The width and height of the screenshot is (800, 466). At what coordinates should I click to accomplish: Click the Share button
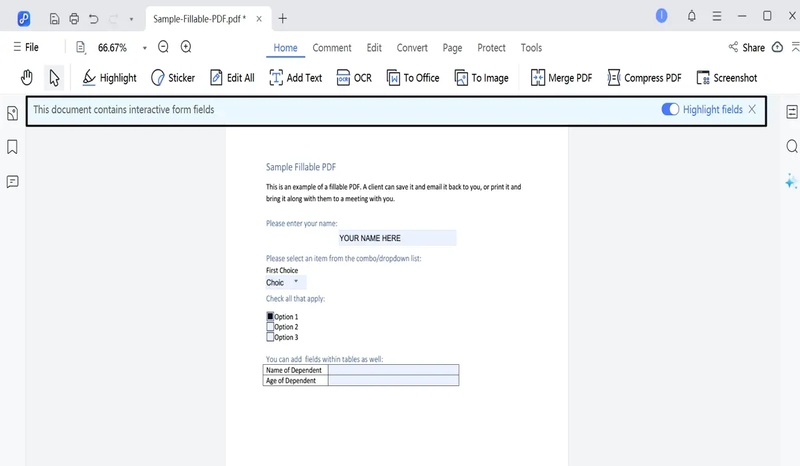coord(746,47)
